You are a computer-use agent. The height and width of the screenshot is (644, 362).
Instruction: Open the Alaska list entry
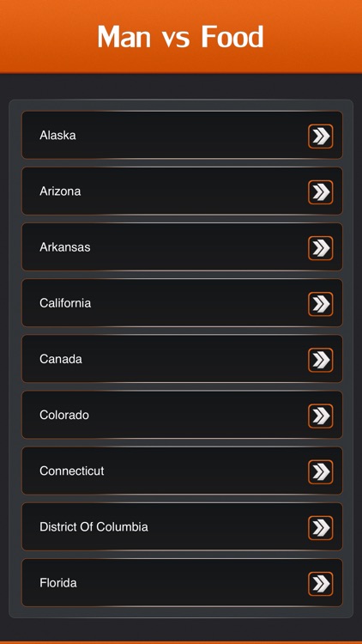pyautogui.click(x=182, y=135)
